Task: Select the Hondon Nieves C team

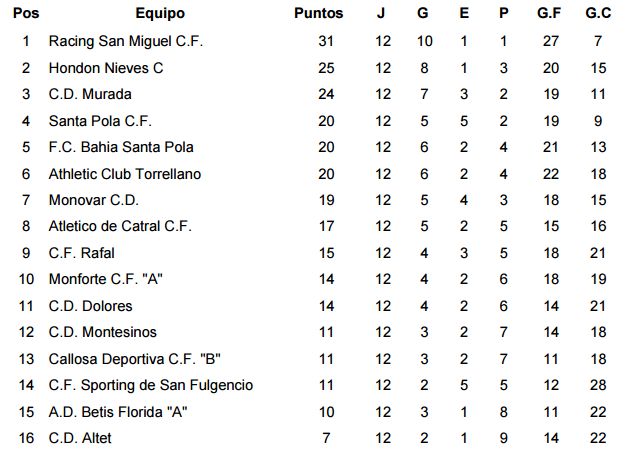Action: tap(105, 68)
